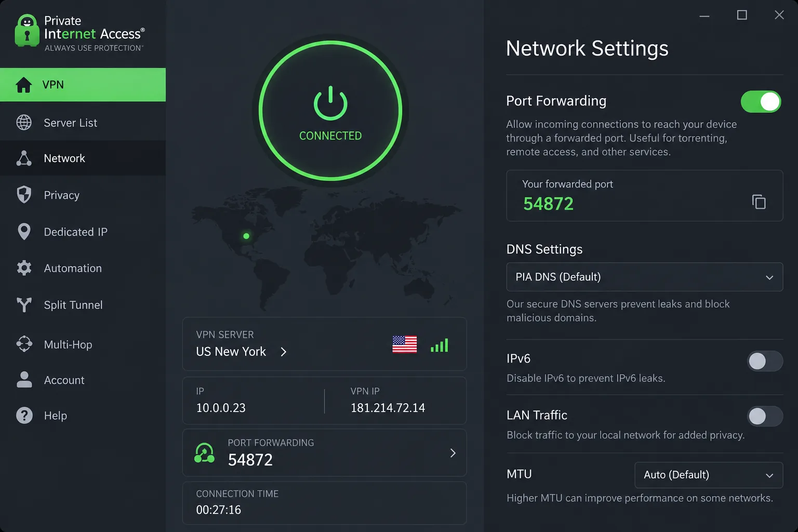The image size is (798, 532).
Task: Click the Privacy shield icon
Action: [x=24, y=195]
